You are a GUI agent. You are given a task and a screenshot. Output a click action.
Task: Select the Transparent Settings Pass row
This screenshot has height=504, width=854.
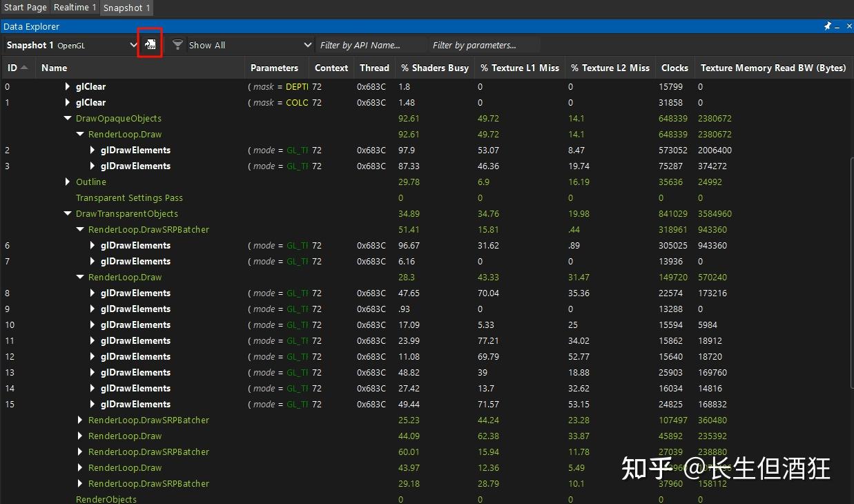point(129,197)
